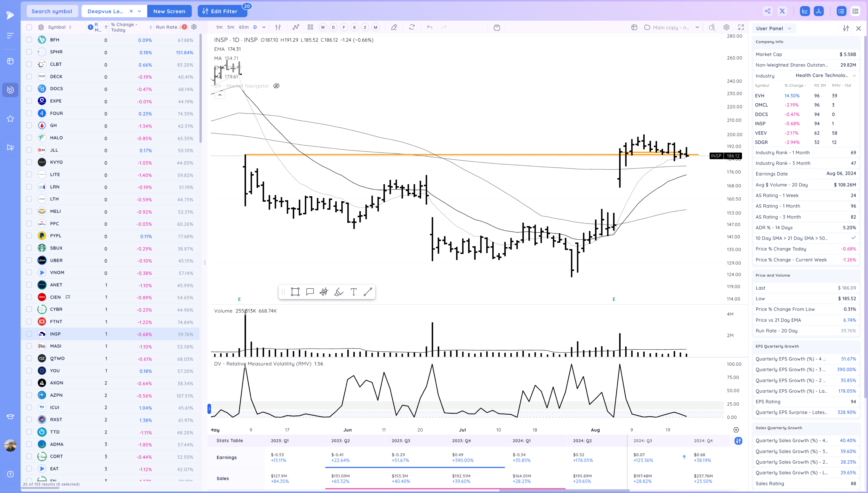
Task: Switch to table grid view icon
Action: point(855,11)
